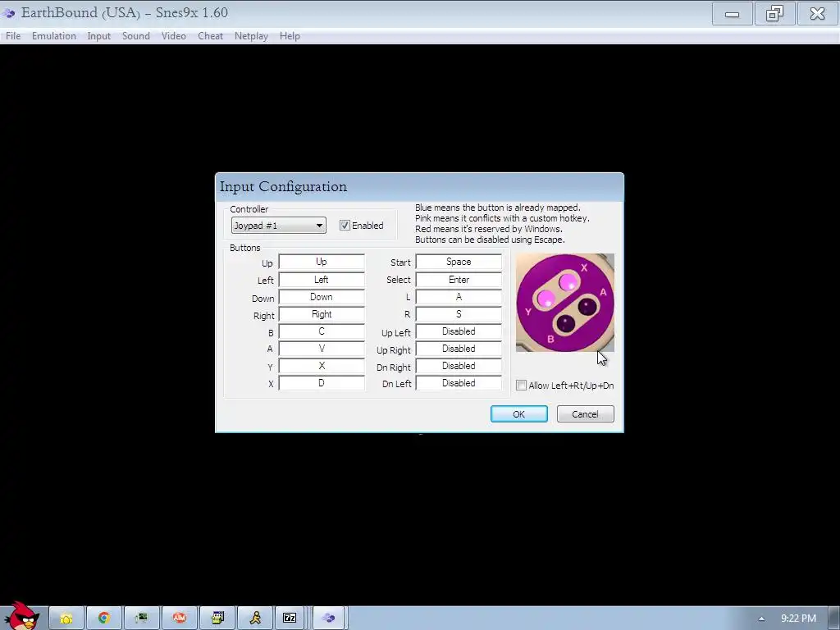Viewport: 840px width, 630px height.
Task: Click the 'Red means it's reserved by Windows' text
Action: pos(489,229)
